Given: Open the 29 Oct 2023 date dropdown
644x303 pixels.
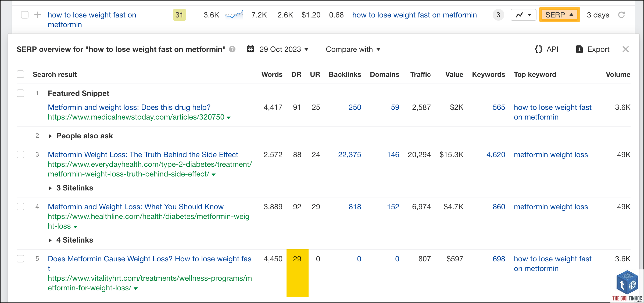Looking at the screenshot, I should click(284, 49).
